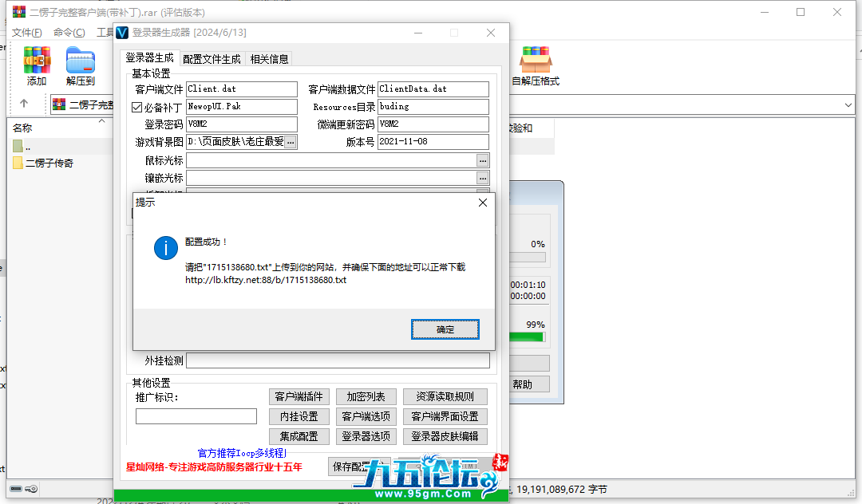This screenshot has width=862, height=504.
Task: Open the file browser for 鼠标光标
Action: (483, 160)
